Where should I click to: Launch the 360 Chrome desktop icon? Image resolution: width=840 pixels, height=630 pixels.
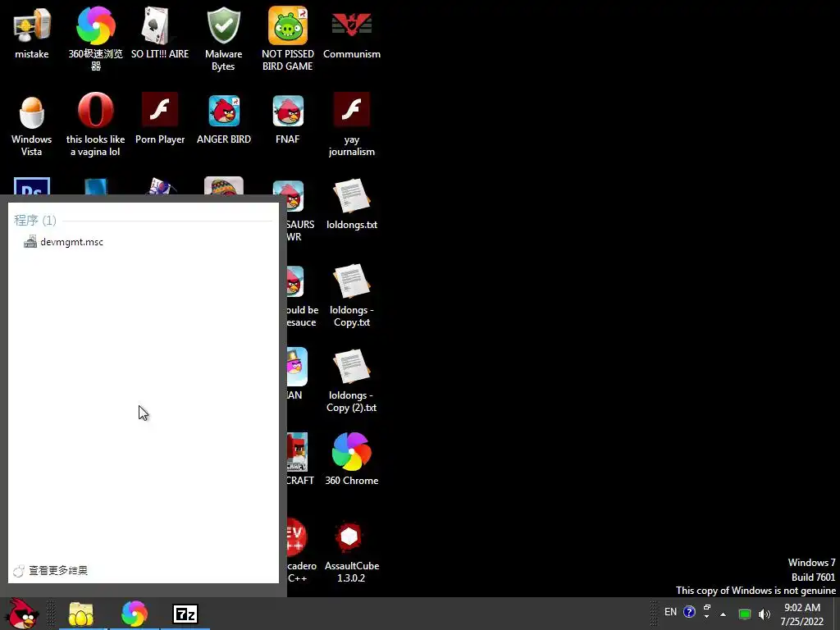coord(351,459)
